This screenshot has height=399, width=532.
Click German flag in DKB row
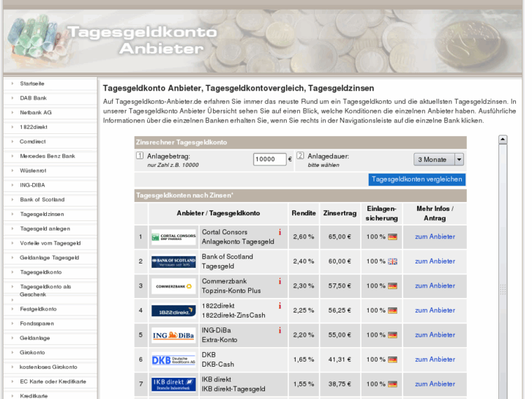[392, 359]
